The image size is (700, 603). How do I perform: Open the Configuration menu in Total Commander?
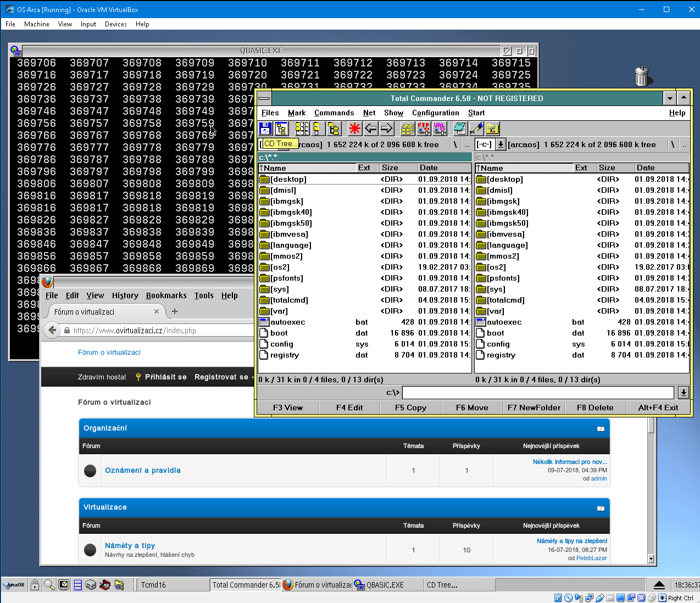(x=436, y=113)
